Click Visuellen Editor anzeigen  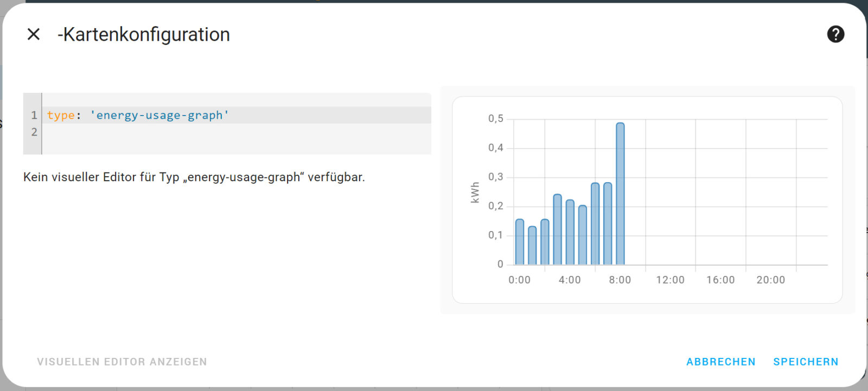pyautogui.click(x=122, y=362)
